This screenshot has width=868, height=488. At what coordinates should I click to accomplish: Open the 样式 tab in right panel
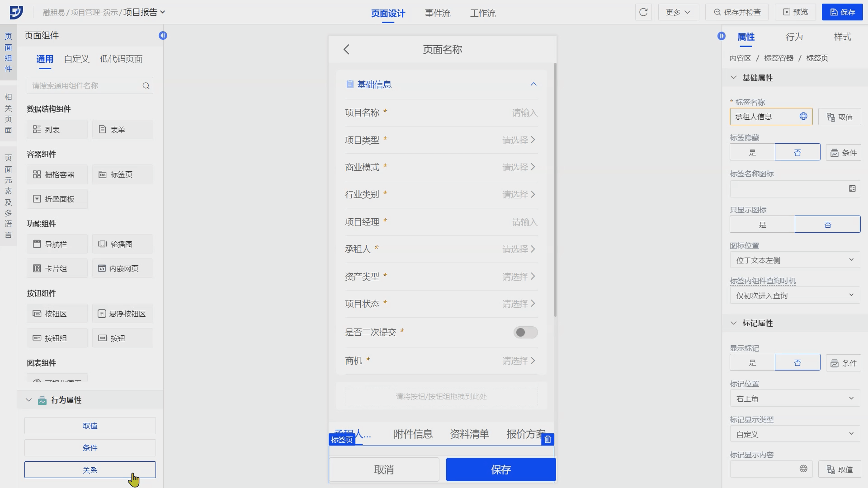842,37
